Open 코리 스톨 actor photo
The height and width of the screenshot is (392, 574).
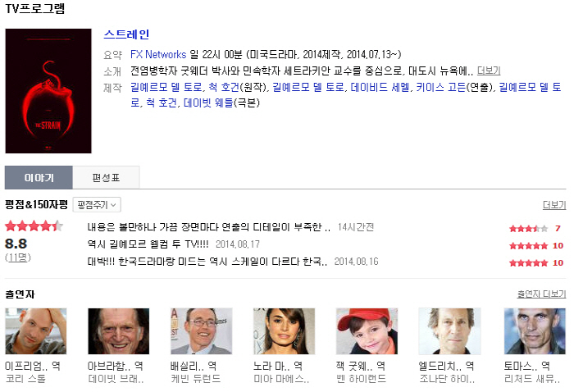pos(36,331)
